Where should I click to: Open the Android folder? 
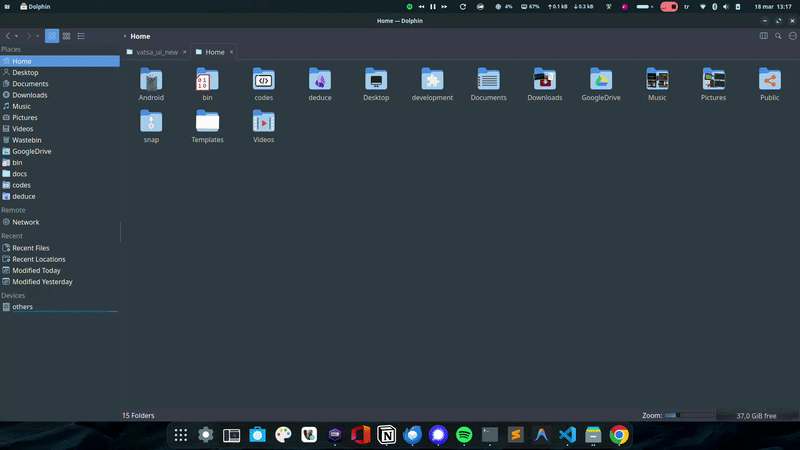[151, 81]
